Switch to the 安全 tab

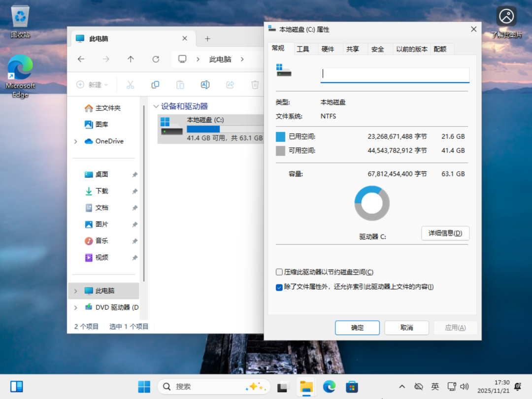377,49
